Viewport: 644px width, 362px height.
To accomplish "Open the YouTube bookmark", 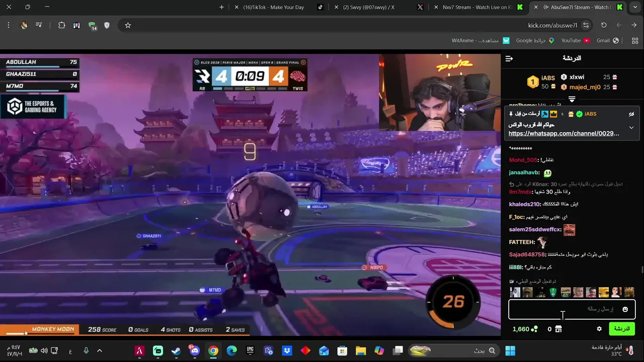I will point(575,40).
